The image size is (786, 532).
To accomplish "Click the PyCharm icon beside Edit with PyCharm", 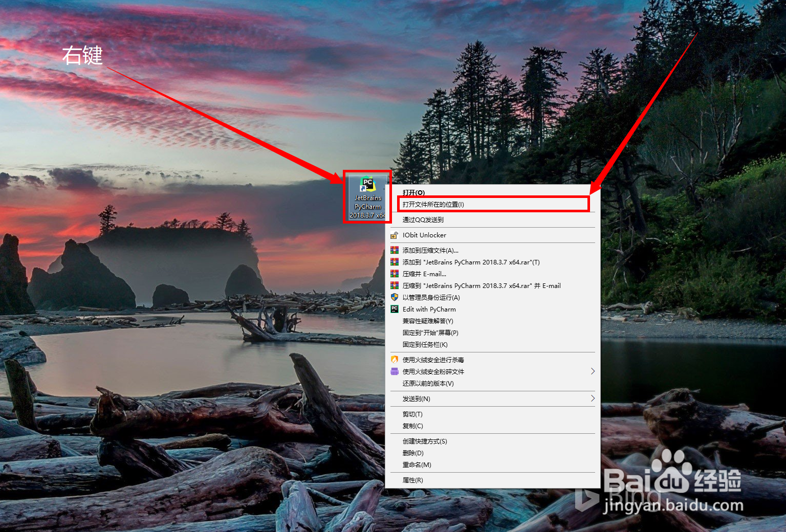I will click(x=394, y=309).
